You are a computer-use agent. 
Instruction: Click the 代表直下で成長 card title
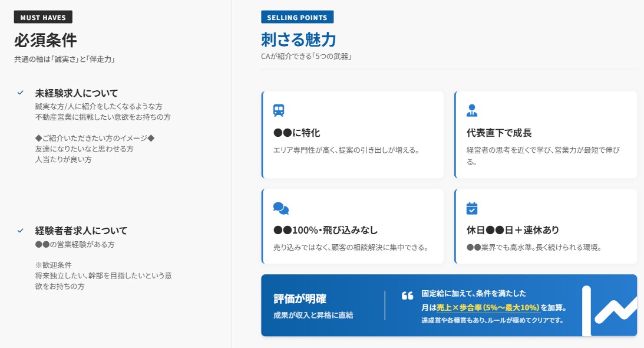click(x=499, y=133)
